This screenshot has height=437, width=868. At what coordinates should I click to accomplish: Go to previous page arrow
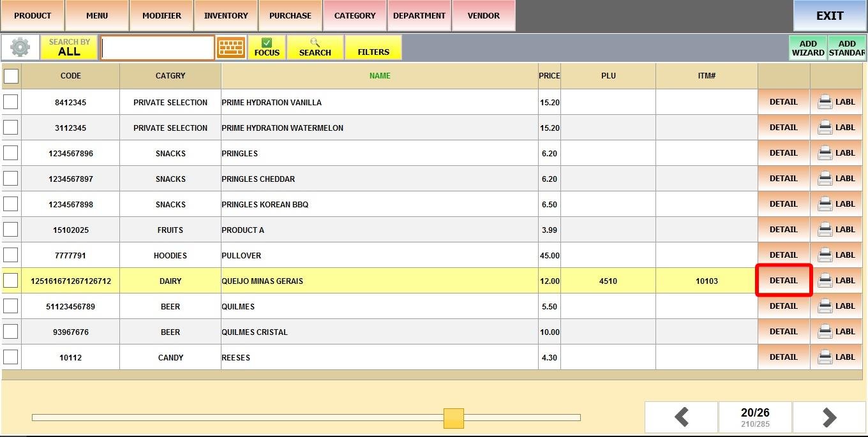tap(681, 417)
